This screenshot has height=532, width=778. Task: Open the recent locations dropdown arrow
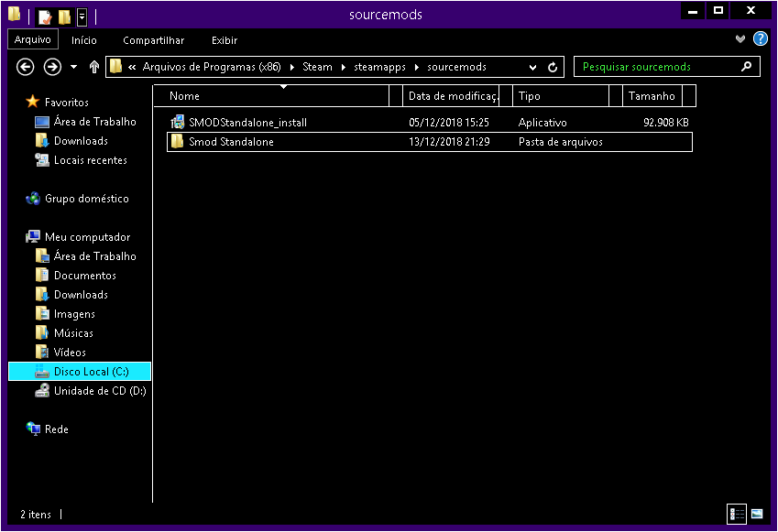pos(73,67)
